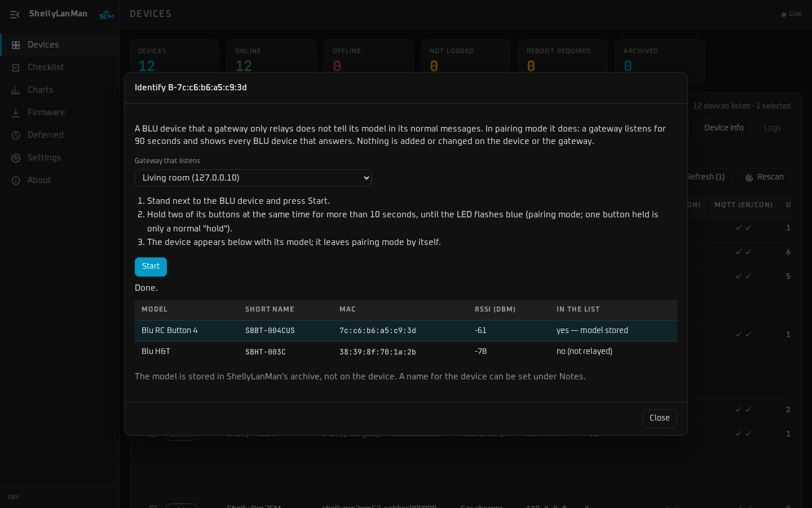Image resolution: width=812 pixels, height=508 pixels.
Task: Open the gateway dropdown showing Living room
Action: click(x=253, y=178)
